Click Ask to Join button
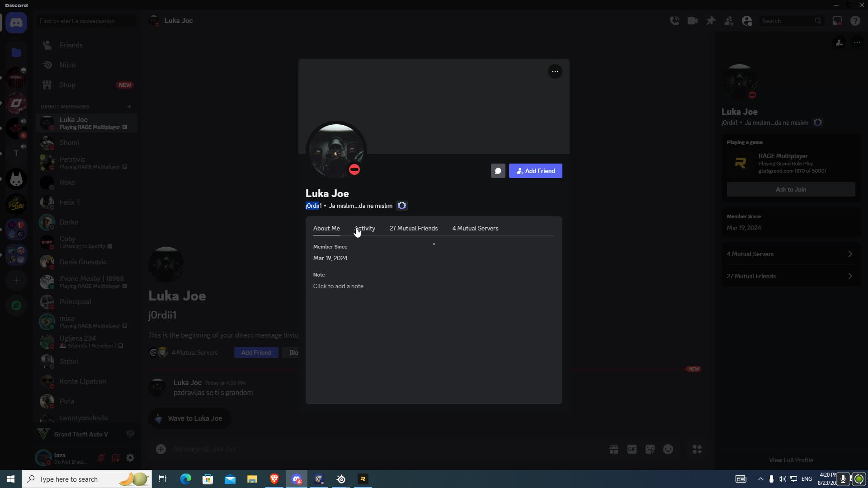This screenshot has height=488, width=868. (x=791, y=190)
